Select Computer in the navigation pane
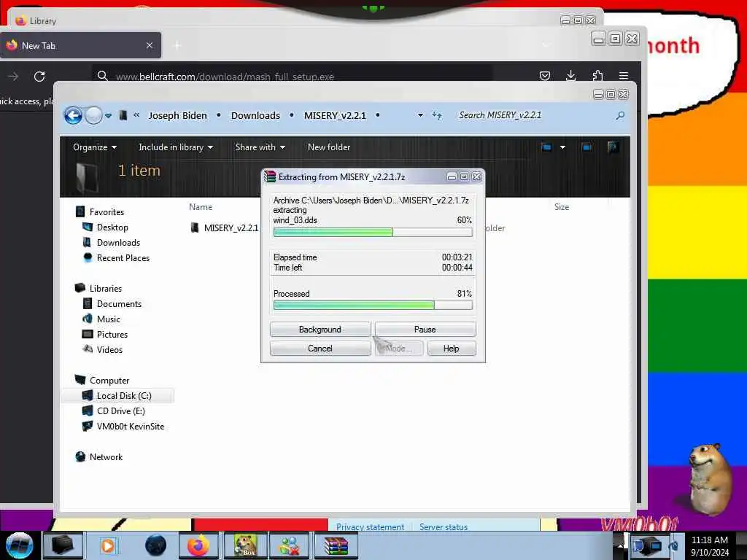 pyautogui.click(x=109, y=381)
